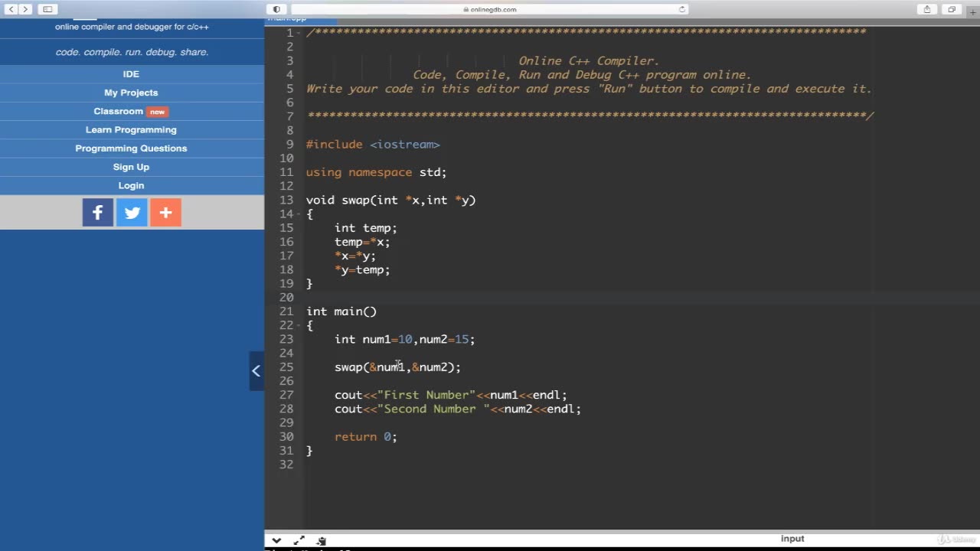This screenshot has width=980, height=551.
Task: Click 'swap(&num1,&num2);' call line
Action: [397, 367]
